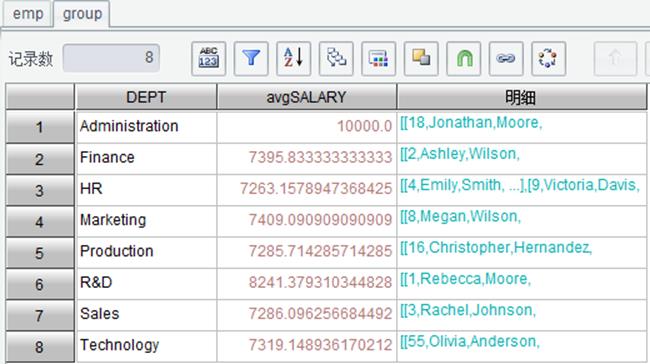Screen dimensions: 650x364
Task: Select the Technology department cell
Action: [146, 345]
